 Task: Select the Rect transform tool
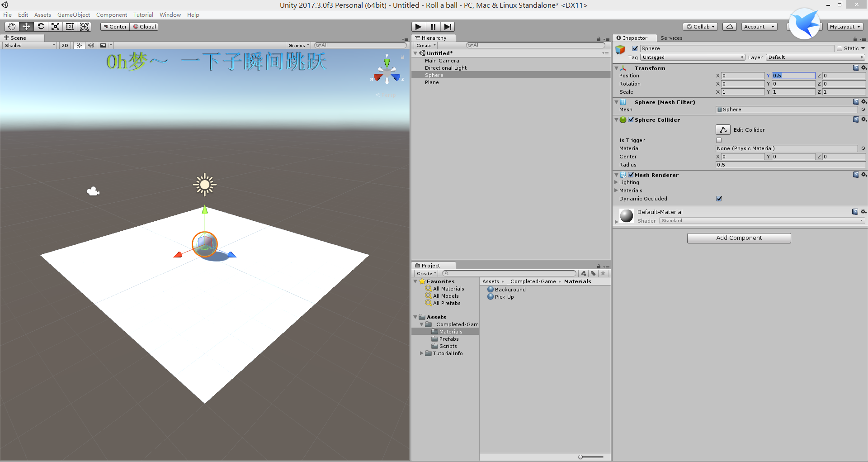(70, 26)
